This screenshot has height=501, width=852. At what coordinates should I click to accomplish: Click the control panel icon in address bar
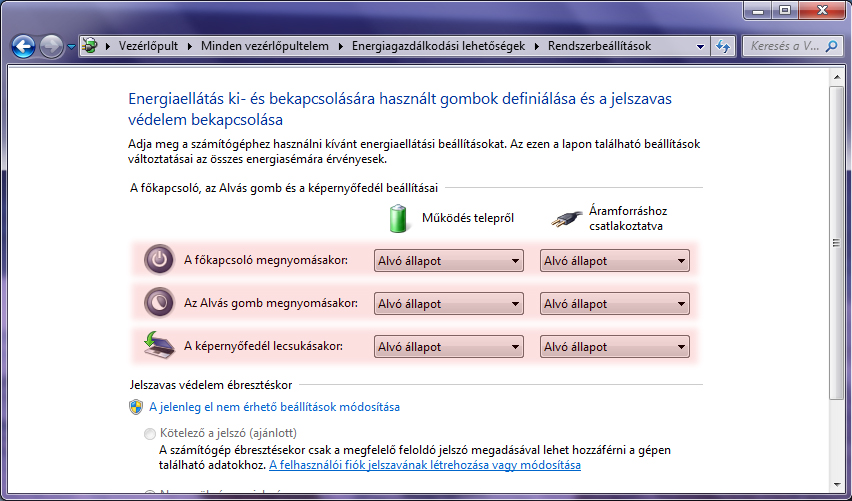(90, 46)
